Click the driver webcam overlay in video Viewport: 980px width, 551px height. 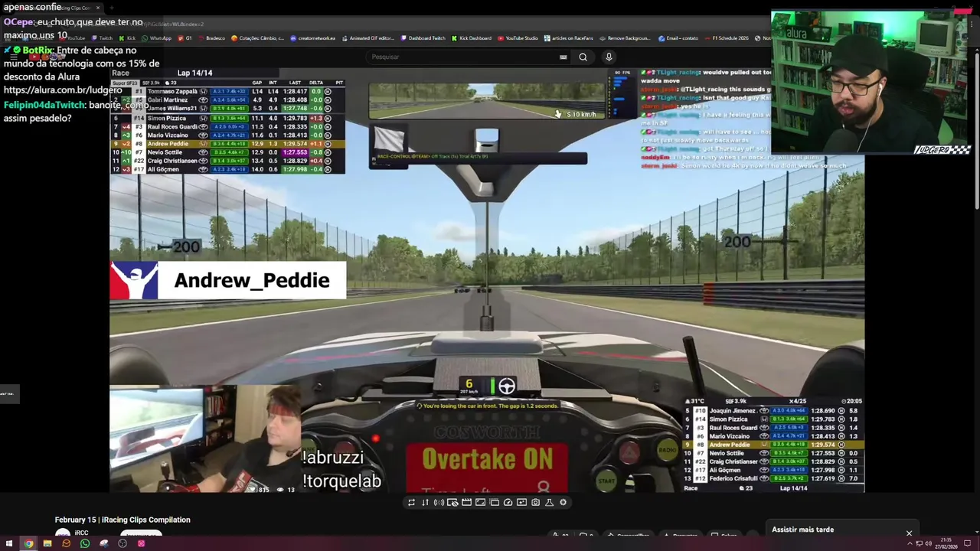(205, 440)
